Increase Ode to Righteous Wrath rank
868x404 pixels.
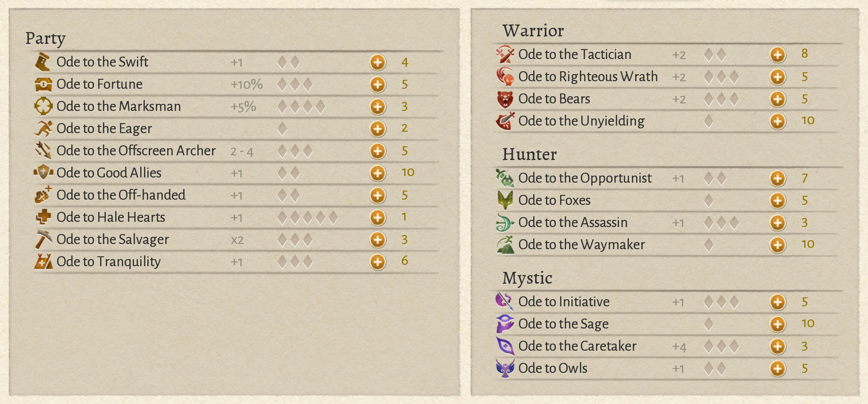click(777, 77)
